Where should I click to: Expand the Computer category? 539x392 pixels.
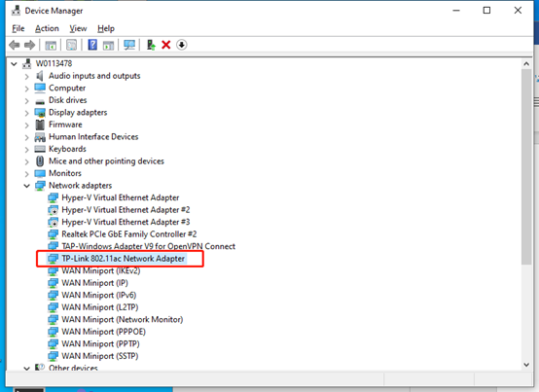pyautogui.click(x=27, y=89)
